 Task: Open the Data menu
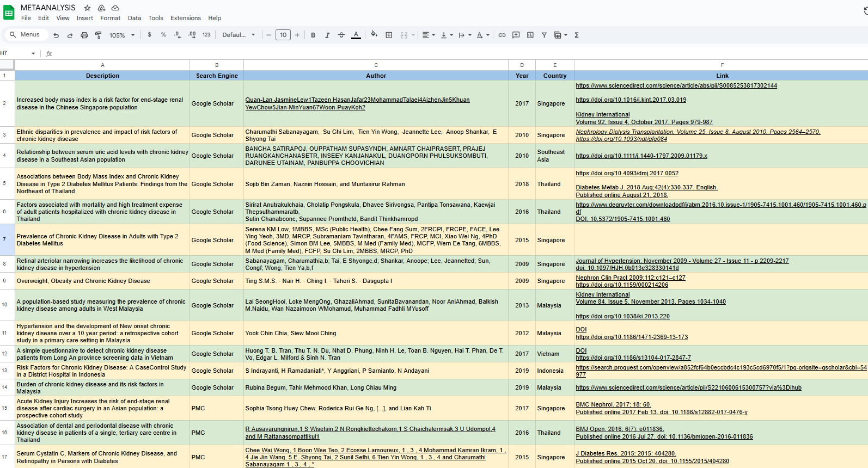tap(135, 18)
